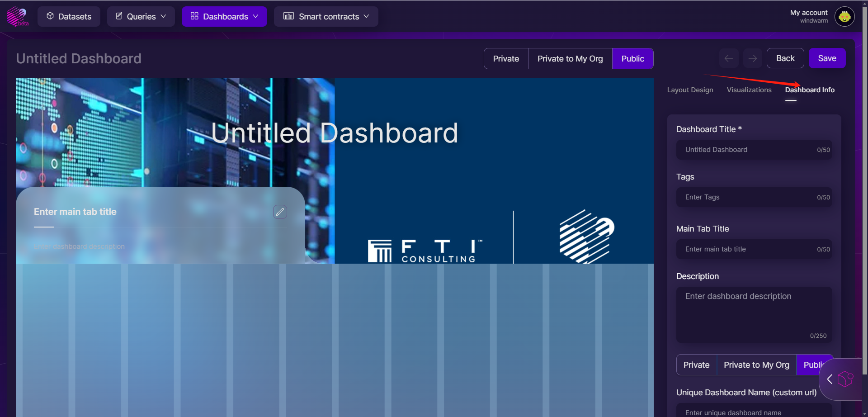Set top visibility to Private
868x417 pixels.
506,59
